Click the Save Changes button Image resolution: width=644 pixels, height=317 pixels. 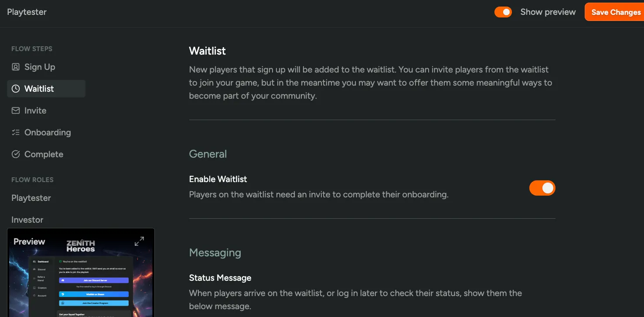coord(617,12)
